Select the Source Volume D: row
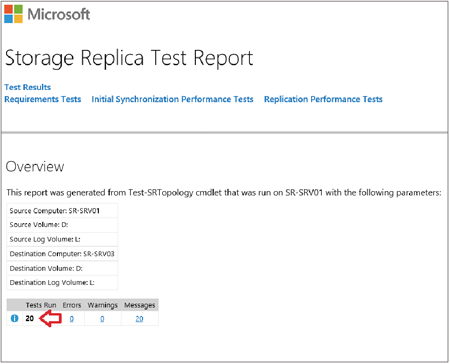450x364 pixels. click(x=62, y=225)
